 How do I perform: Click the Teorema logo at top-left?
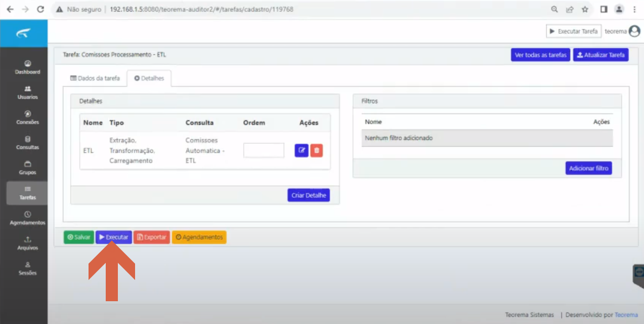point(24,33)
